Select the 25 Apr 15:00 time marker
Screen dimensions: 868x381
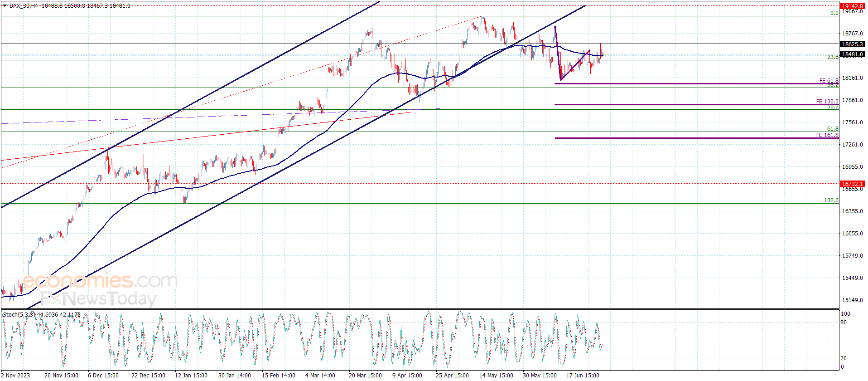[x=452, y=375]
